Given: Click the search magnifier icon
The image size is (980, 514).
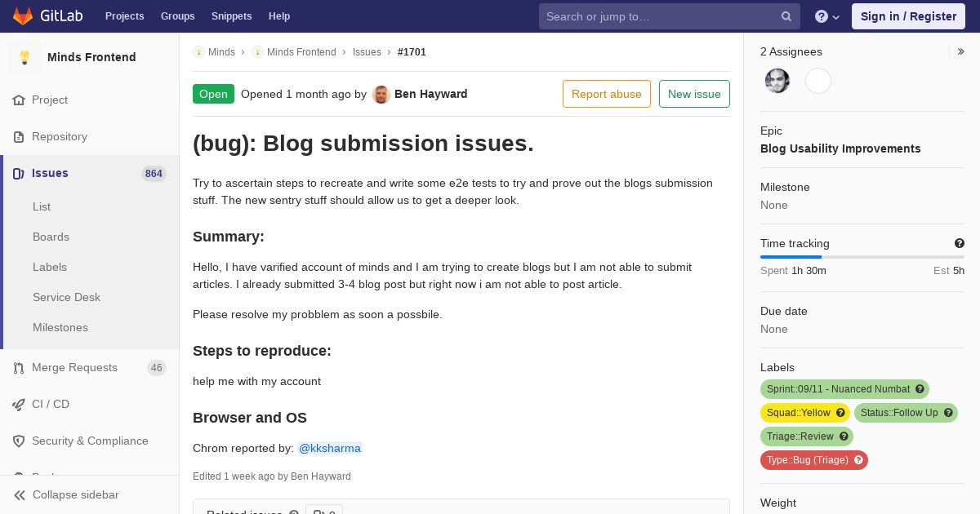Looking at the screenshot, I should 786,16.
